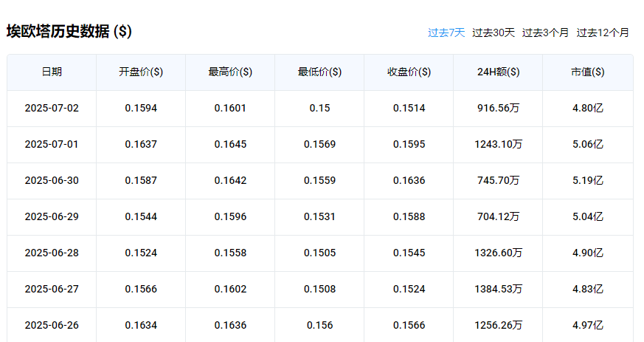644x342 pixels.
Task: Click the 24H volume 1384.53万
Action: (x=498, y=289)
